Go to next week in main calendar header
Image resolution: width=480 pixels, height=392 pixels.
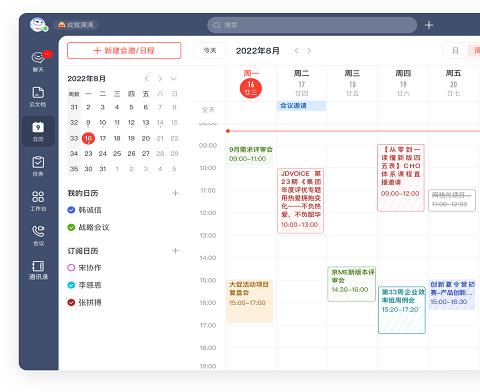point(309,51)
